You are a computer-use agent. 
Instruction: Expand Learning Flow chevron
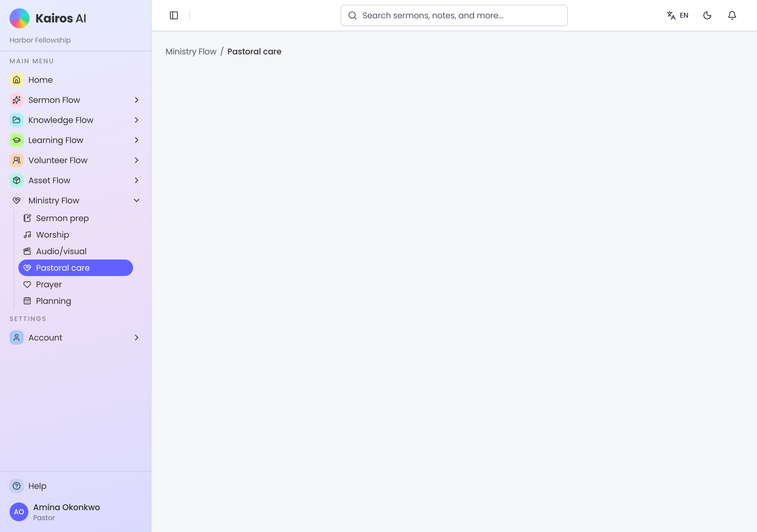pyautogui.click(x=137, y=140)
